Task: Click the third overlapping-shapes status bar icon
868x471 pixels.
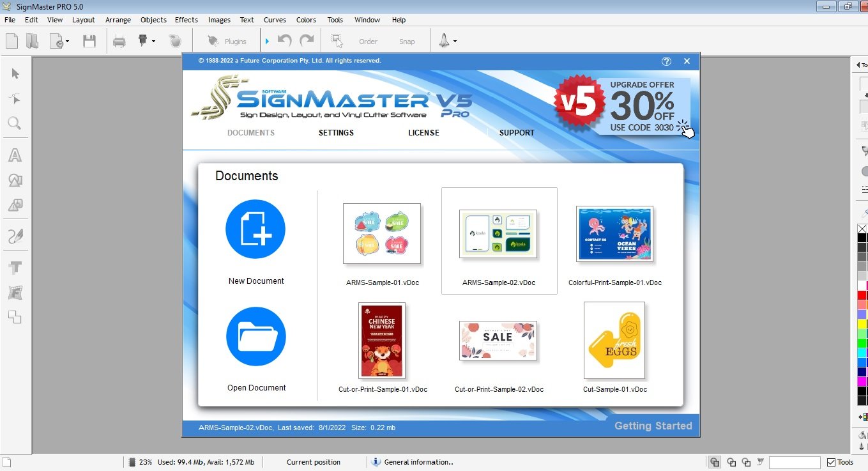Action: pos(745,462)
